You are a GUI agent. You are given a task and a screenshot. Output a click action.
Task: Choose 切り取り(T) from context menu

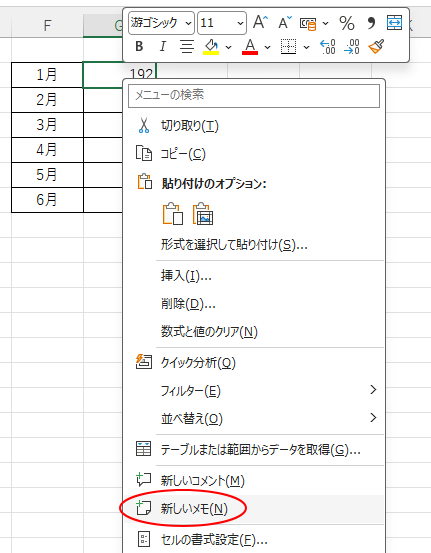tap(254, 126)
